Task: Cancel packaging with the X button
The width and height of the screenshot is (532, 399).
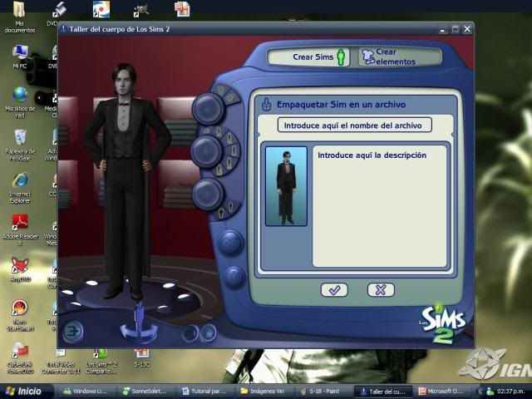Action: point(381,290)
